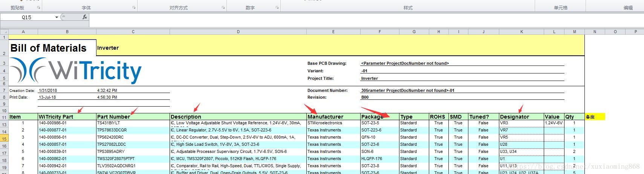Select part number 'TMS320F28075PTPT'

coord(133,159)
